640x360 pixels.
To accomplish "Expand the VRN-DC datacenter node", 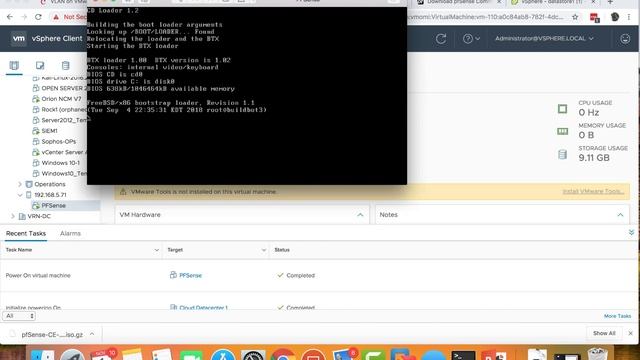I will (13, 216).
